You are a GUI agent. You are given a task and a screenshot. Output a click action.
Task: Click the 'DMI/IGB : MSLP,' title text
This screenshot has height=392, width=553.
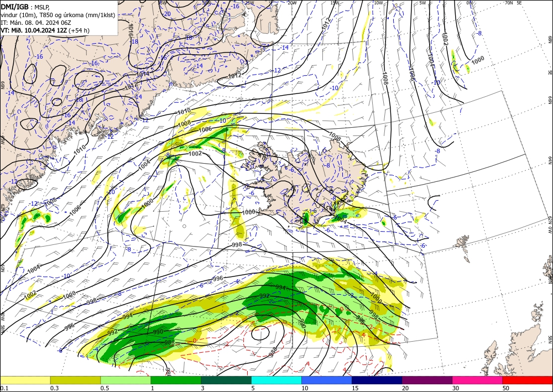[26, 6]
